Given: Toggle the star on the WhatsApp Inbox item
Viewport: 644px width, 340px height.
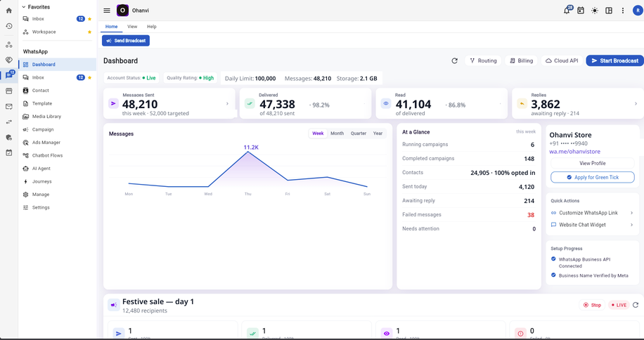Looking at the screenshot, I should point(89,77).
